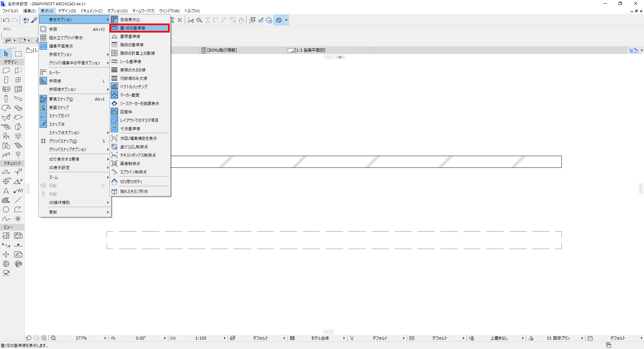Toggle 寸法基準線 option
This screenshot has width=644, height=349.
pos(140,129)
